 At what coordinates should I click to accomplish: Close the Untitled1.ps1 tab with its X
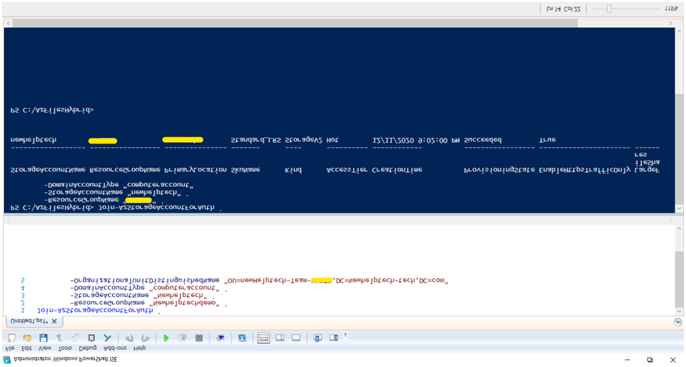tap(54, 321)
